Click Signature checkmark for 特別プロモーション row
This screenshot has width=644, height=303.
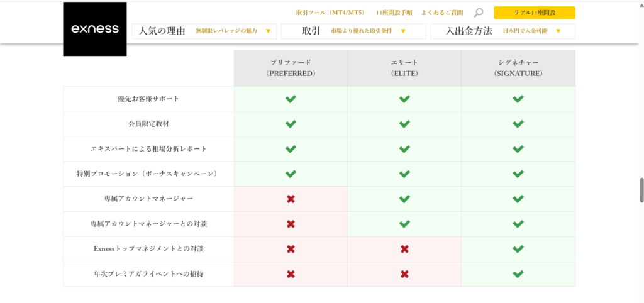pyautogui.click(x=518, y=174)
